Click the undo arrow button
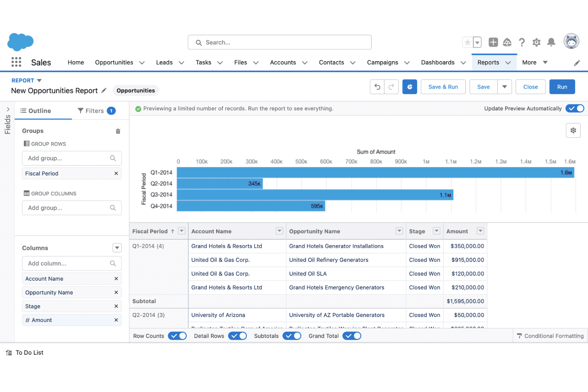Image resolution: width=588 pixels, height=392 pixels. pyautogui.click(x=377, y=87)
